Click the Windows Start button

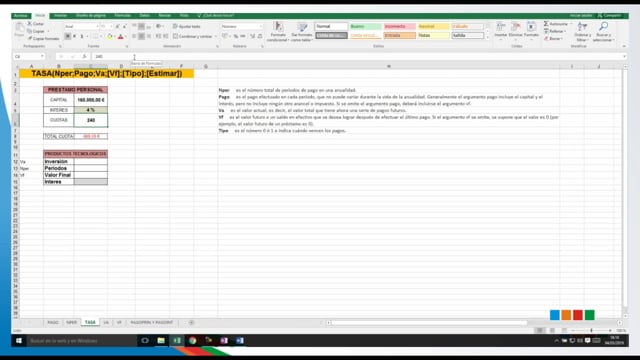19,340
